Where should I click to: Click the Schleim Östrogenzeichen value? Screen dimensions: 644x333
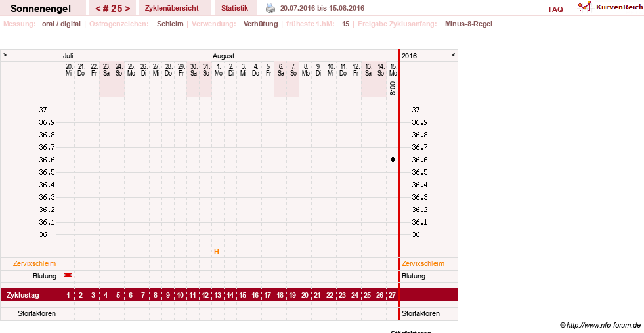click(170, 24)
